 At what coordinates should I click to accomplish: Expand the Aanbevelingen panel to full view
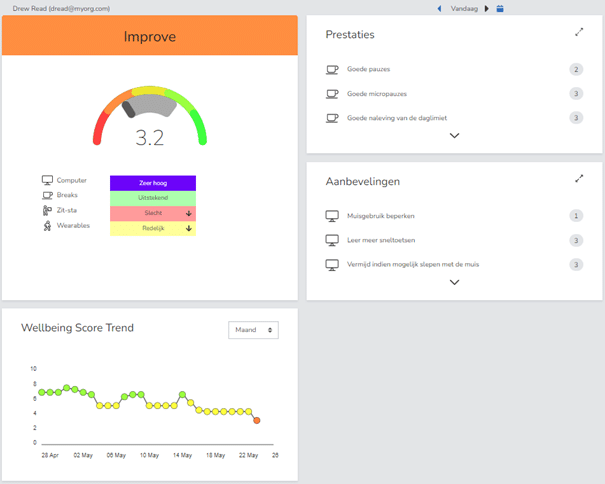click(x=579, y=179)
